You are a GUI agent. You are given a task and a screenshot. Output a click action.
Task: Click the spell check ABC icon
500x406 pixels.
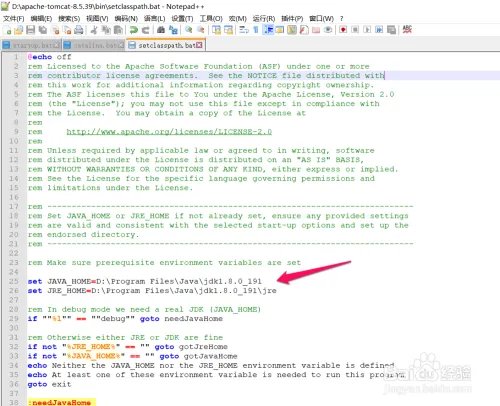[x=407, y=29]
